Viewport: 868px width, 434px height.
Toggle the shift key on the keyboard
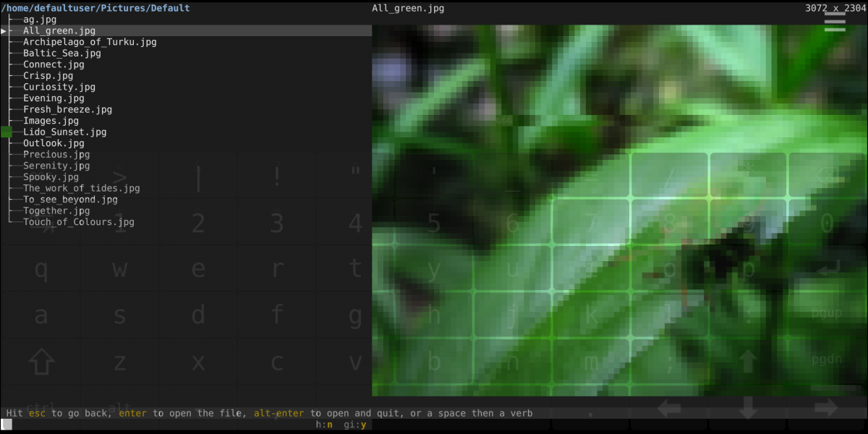click(x=41, y=361)
